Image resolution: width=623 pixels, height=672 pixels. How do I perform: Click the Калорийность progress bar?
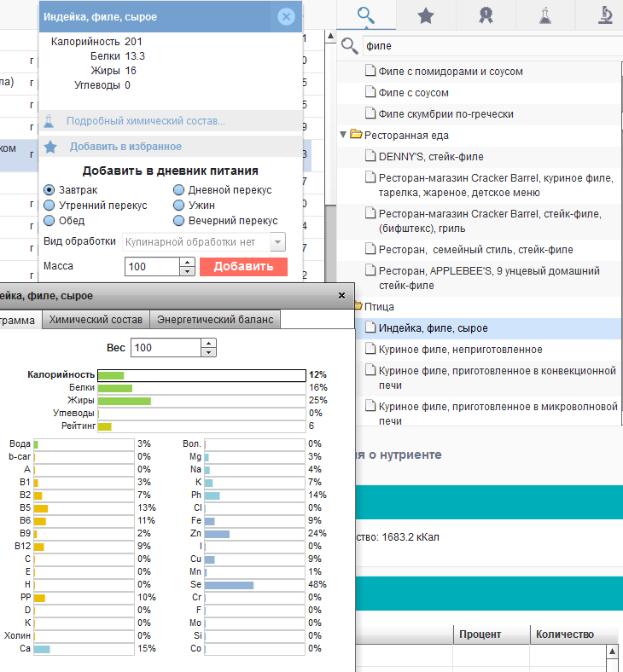tap(201, 375)
